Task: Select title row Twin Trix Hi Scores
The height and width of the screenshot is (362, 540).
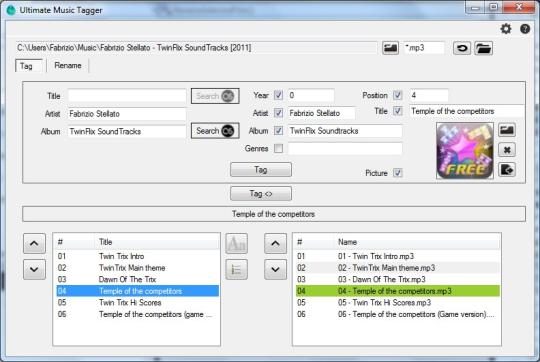Action: (x=137, y=302)
